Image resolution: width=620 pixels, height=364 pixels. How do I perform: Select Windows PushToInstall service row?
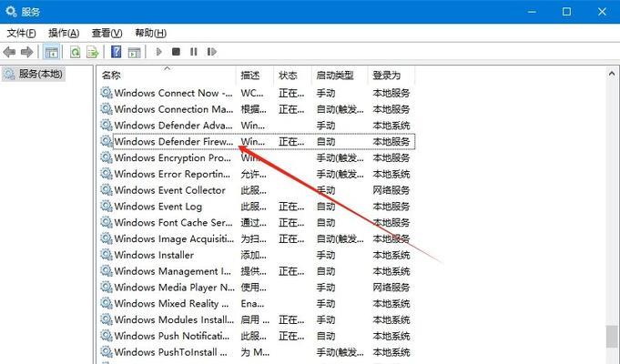point(257,352)
